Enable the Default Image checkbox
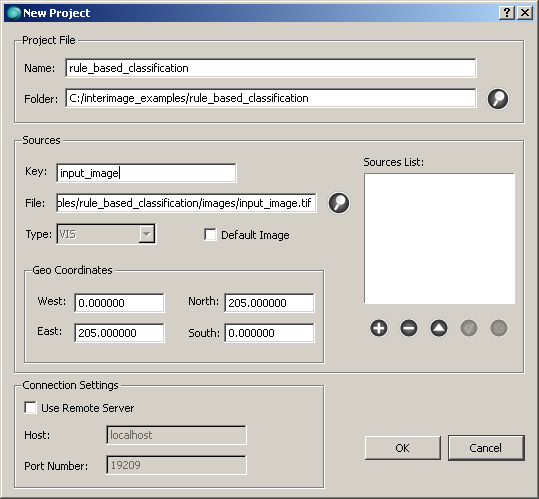The image size is (539, 499). click(210, 235)
